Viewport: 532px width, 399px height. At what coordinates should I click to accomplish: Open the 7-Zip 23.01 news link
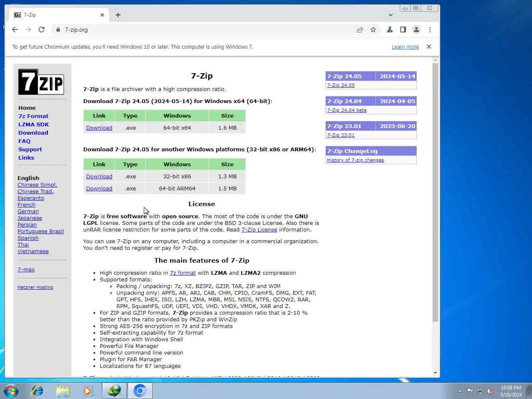click(341, 135)
